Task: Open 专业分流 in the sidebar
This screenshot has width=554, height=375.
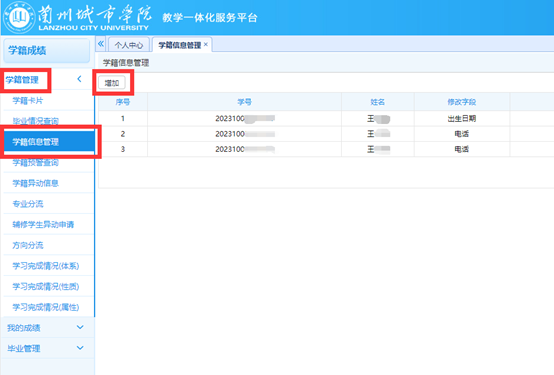Action: coord(48,204)
